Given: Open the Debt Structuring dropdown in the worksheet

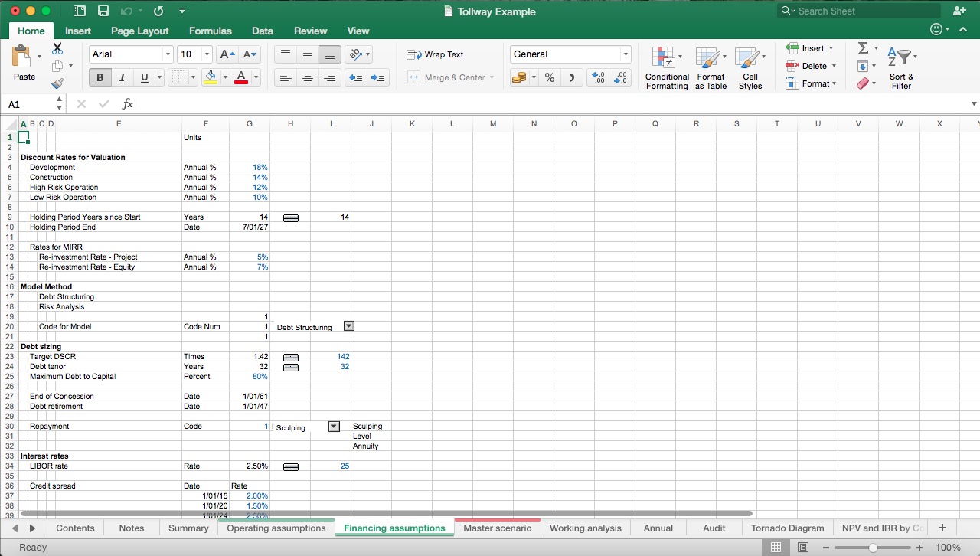Looking at the screenshot, I should point(348,325).
